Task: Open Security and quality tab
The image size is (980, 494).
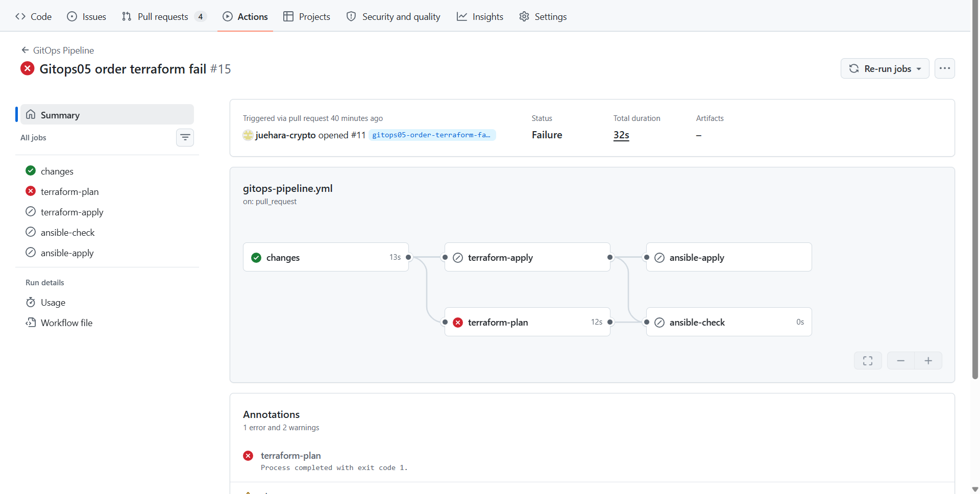Action: [x=393, y=17]
